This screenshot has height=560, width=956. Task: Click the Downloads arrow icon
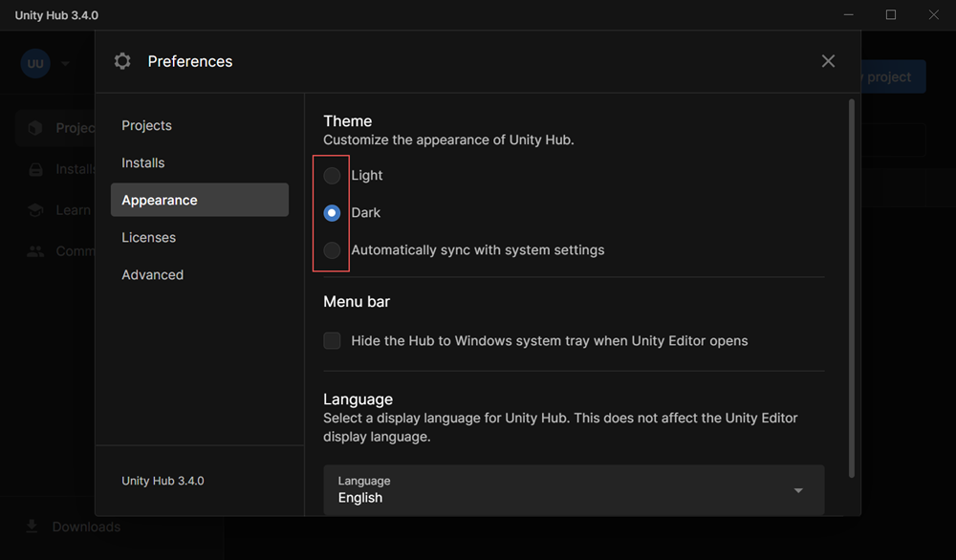click(x=32, y=527)
